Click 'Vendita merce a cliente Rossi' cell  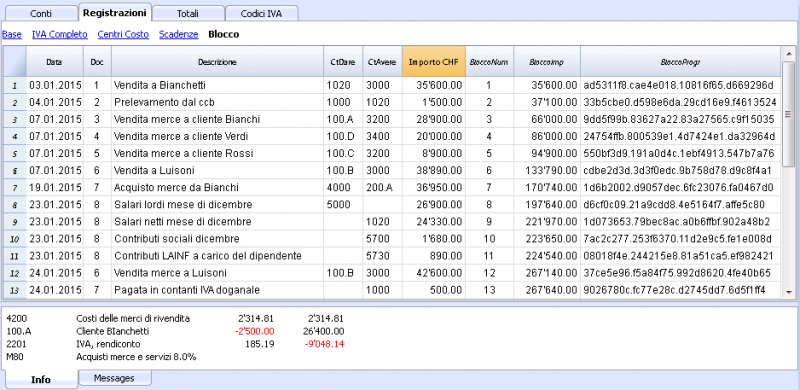coord(217,154)
